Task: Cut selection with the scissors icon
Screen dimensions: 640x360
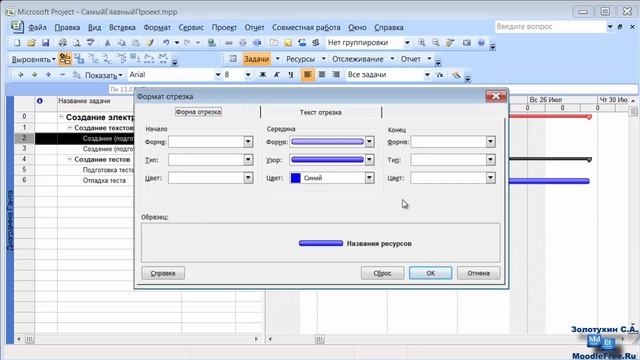Action: [107, 42]
